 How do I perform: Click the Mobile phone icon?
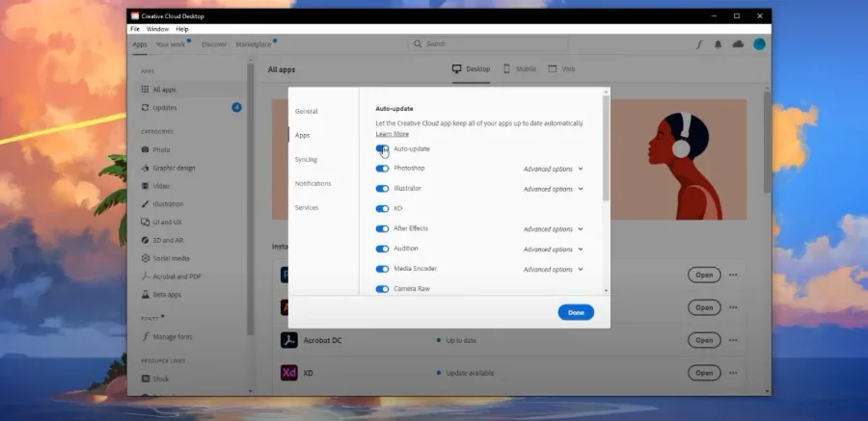click(x=506, y=68)
